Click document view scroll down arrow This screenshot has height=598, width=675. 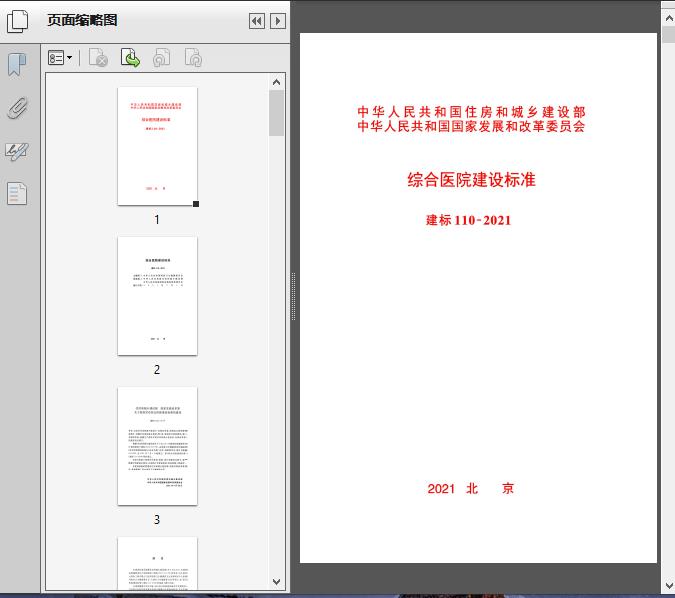(x=669, y=586)
